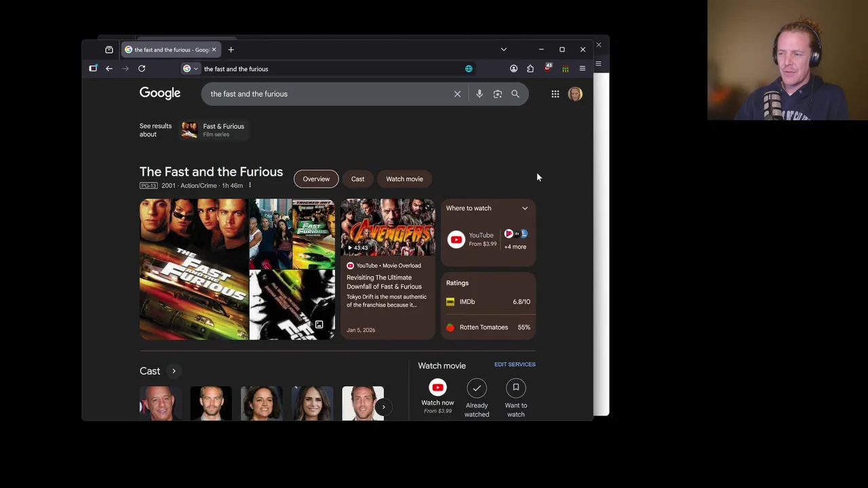Open the browser account profile icon
The image size is (868, 488).
513,68
